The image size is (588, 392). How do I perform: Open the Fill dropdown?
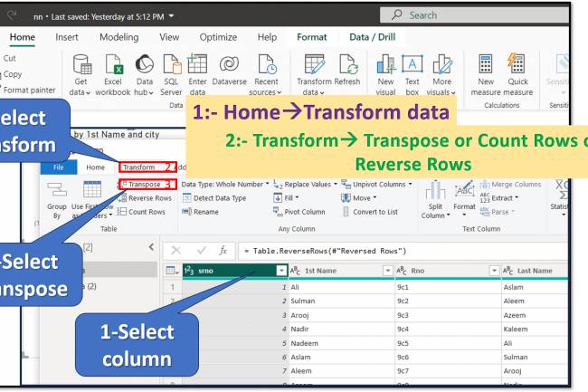pyautogui.click(x=286, y=197)
